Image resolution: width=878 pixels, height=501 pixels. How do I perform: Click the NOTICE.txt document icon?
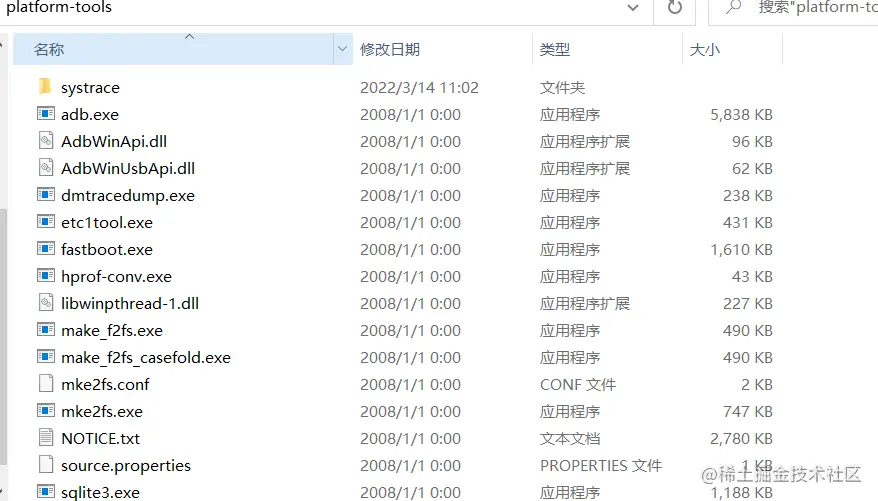46,437
